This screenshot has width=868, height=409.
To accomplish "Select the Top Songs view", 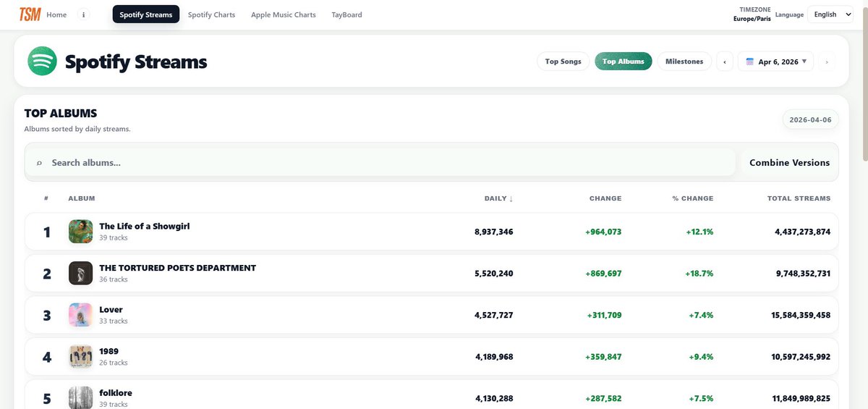I will (x=563, y=62).
